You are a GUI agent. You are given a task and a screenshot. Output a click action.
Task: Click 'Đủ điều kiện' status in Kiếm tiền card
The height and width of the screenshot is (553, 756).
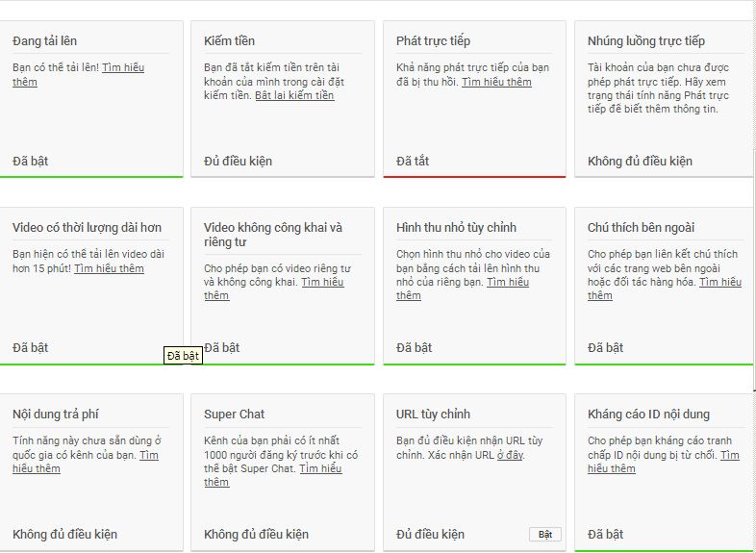coord(238,161)
